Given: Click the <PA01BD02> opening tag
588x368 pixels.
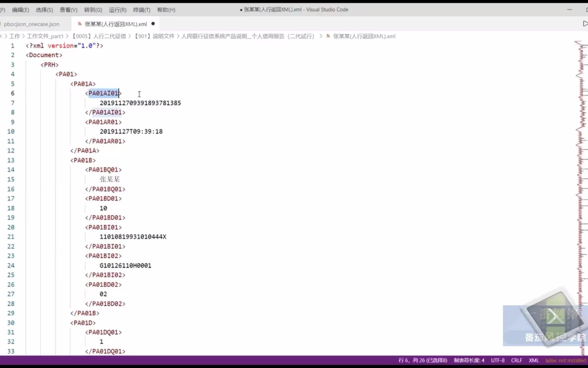Looking at the screenshot, I should coord(103,285).
